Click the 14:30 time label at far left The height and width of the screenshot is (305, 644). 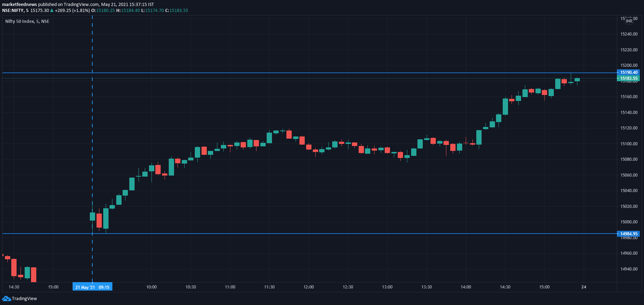(14, 287)
